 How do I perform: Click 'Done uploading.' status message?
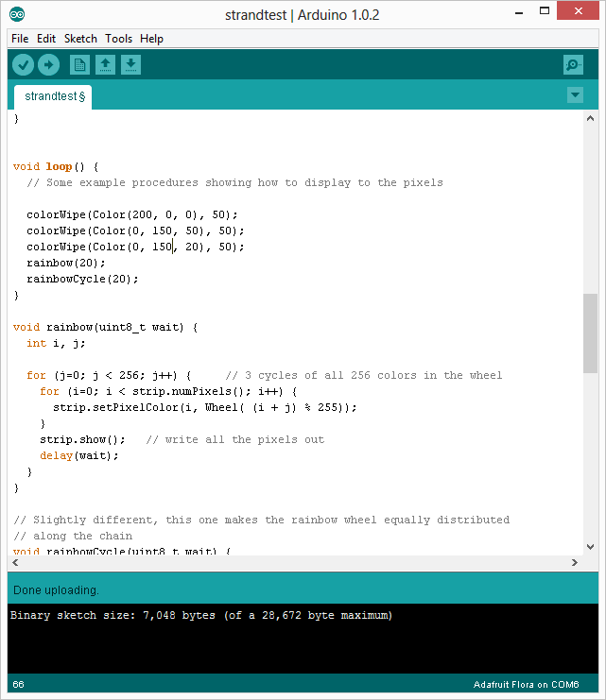57,590
